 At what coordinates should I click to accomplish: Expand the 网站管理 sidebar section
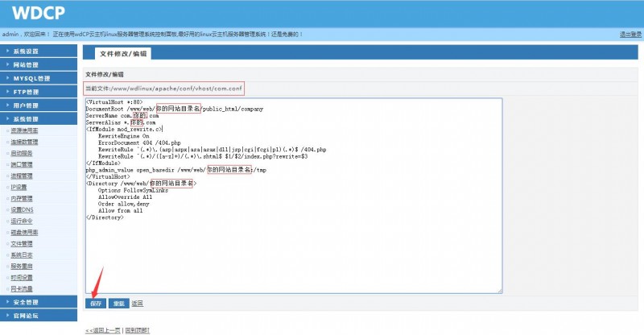point(37,64)
